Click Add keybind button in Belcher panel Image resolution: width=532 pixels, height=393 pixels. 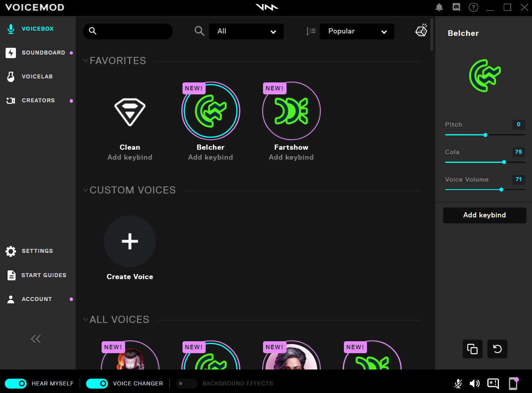(485, 215)
